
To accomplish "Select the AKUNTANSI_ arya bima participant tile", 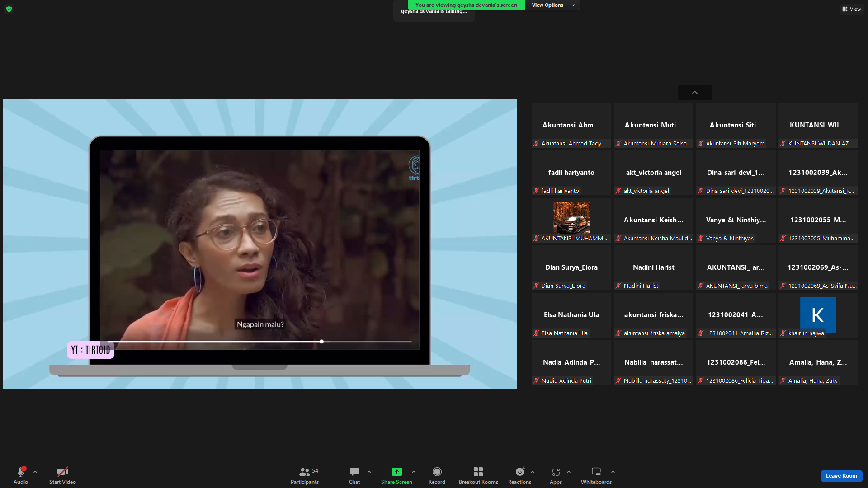I will coord(736,267).
